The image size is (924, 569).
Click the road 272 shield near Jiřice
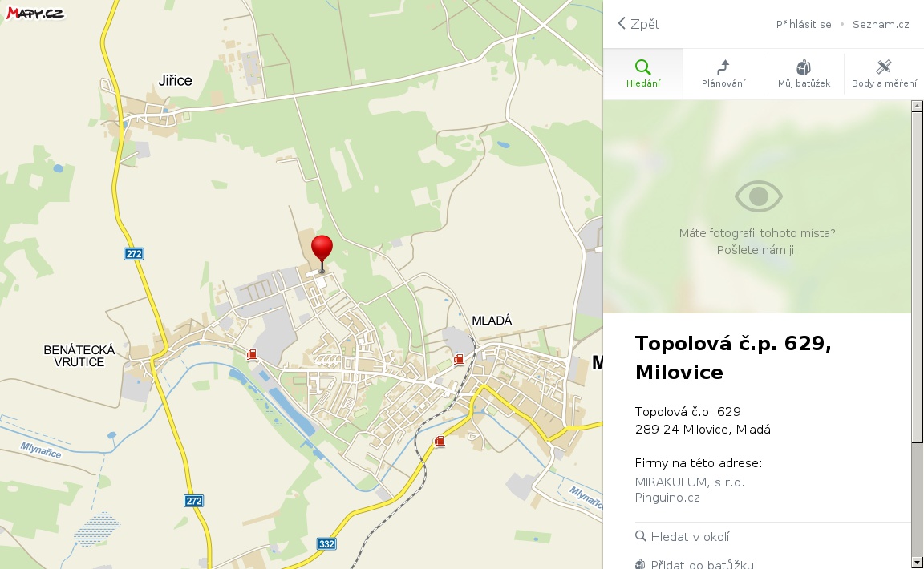[134, 254]
